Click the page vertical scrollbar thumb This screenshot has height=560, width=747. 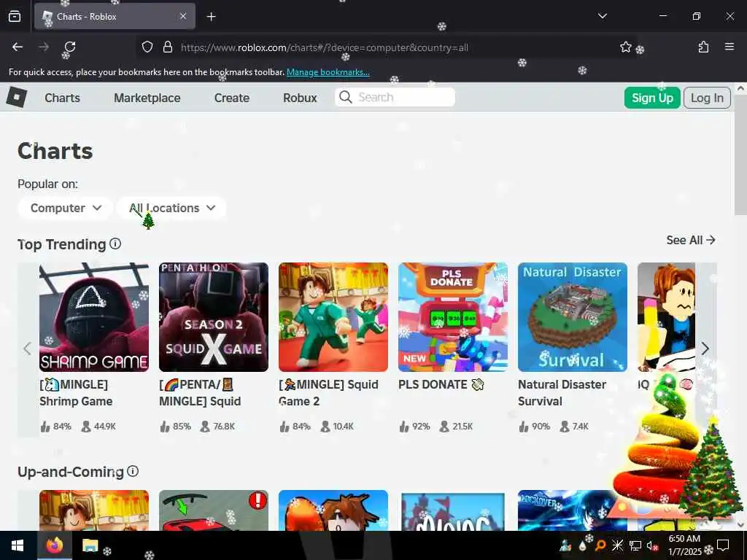[740, 155]
